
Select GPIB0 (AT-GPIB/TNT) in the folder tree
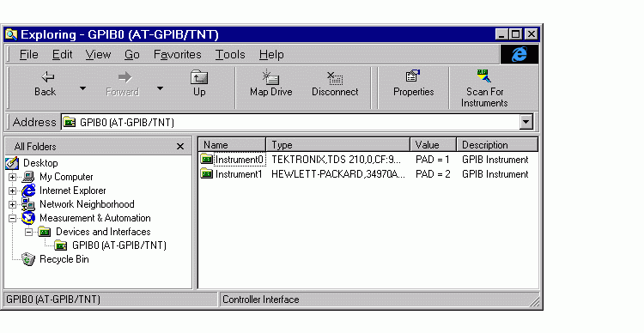119,245
